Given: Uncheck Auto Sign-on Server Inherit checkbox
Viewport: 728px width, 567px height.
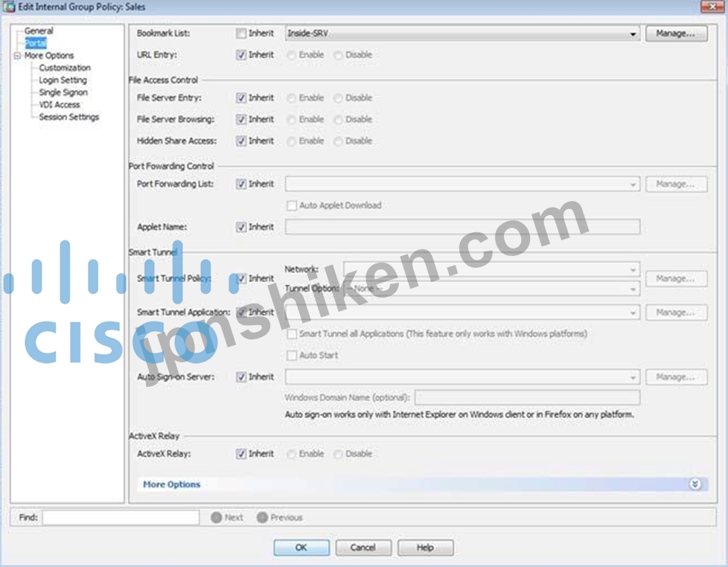Looking at the screenshot, I should pyautogui.click(x=241, y=377).
